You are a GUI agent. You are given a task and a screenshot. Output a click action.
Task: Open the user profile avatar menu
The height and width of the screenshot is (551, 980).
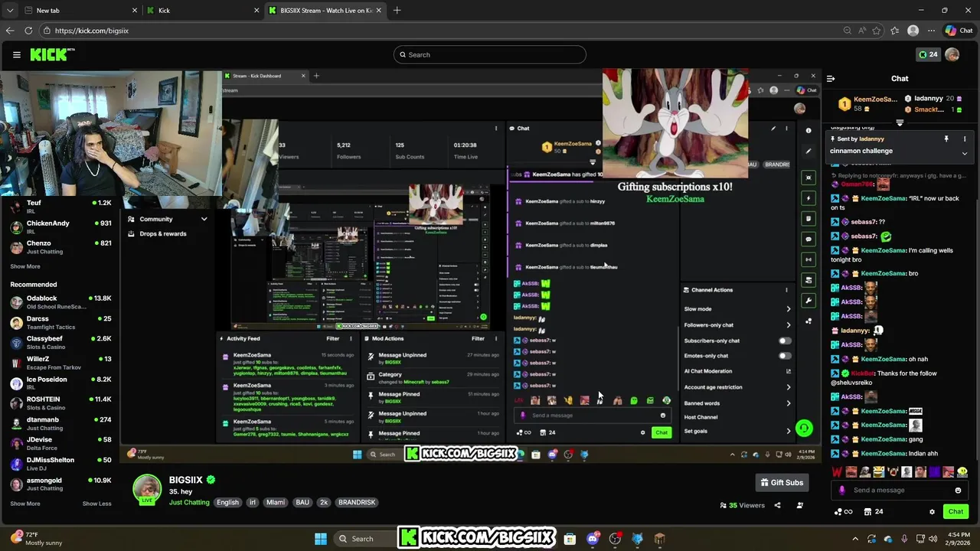pos(952,54)
